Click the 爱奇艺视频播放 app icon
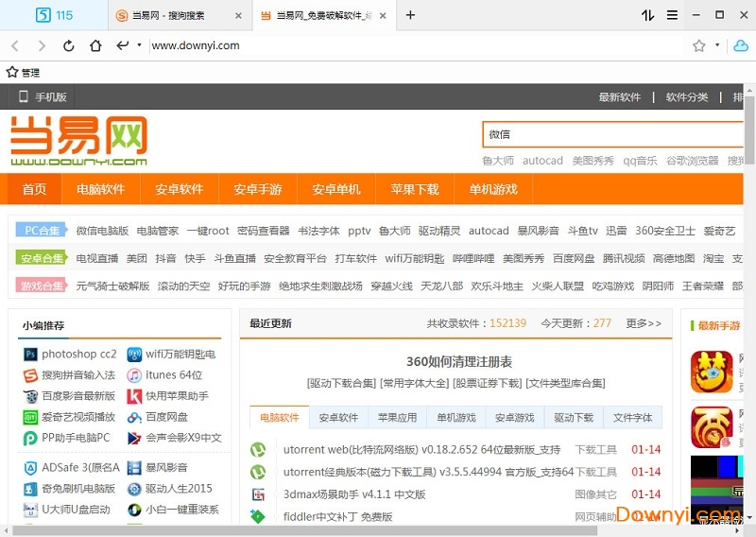This screenshot has width=756, height=537. coord(30,417)
